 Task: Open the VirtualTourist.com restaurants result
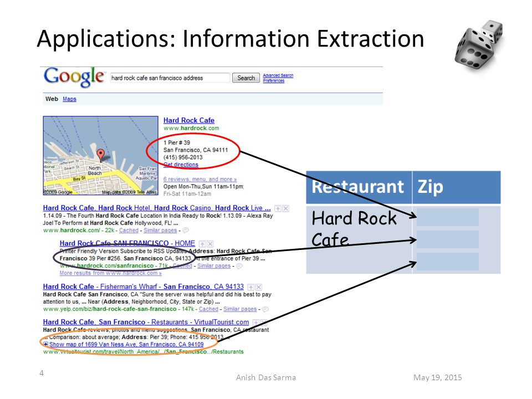coord(146,322)
